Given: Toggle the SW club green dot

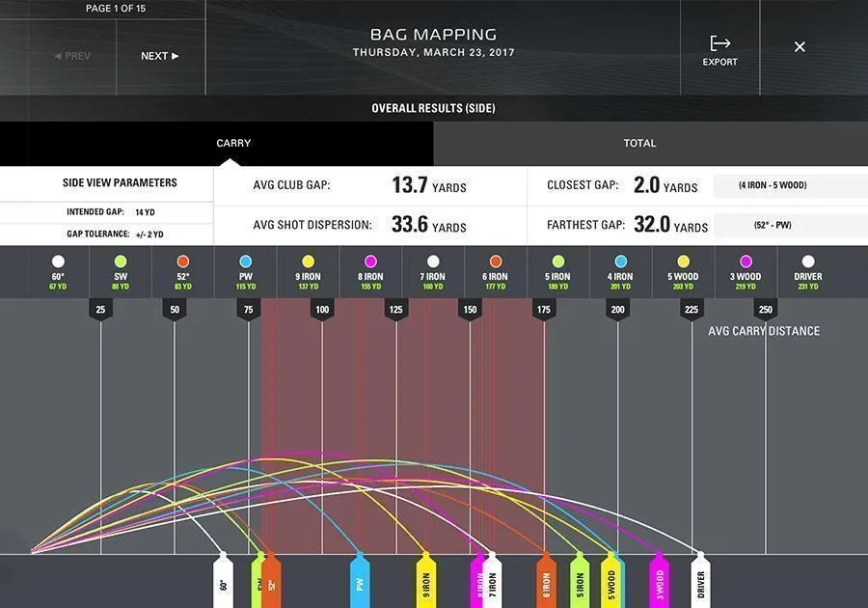Looking at the screenshot, I should [x=121, y=262].
